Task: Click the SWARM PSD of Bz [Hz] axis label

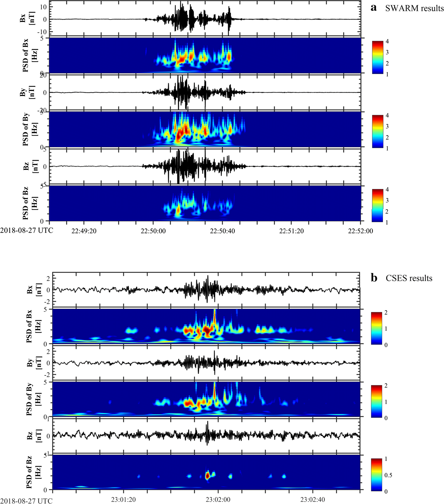Action: point(30,203)
